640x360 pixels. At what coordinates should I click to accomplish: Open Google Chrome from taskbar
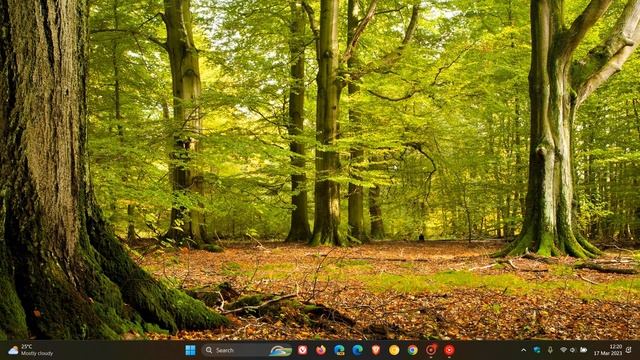(413, 350)
